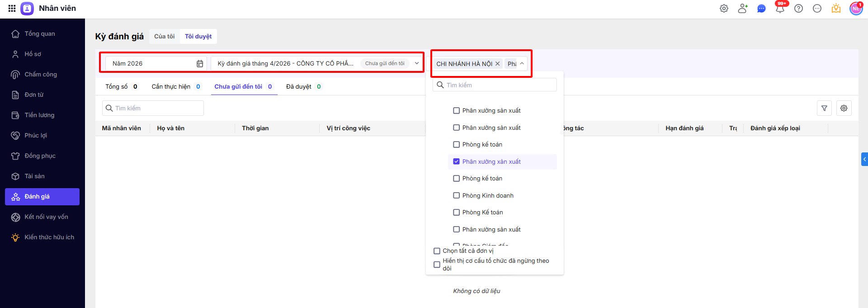Click the calendar icon in year field

[200, 64]
